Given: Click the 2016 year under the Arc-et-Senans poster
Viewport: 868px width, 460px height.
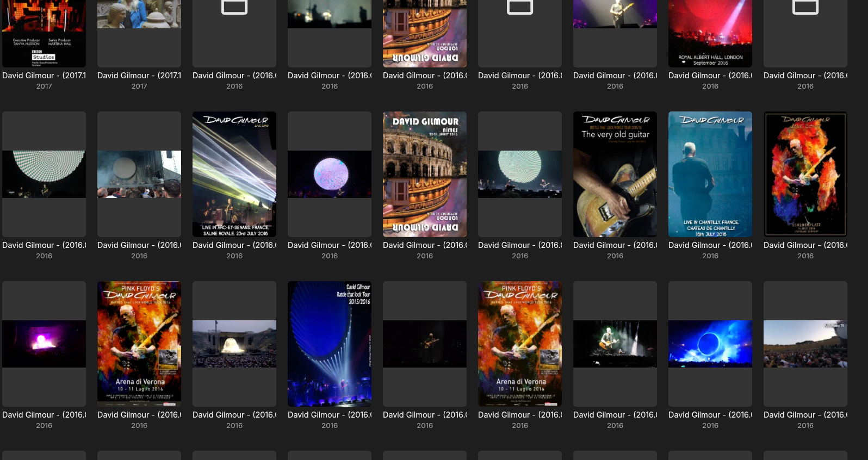Looking at the screenshot, I should [x=234, y=256].
